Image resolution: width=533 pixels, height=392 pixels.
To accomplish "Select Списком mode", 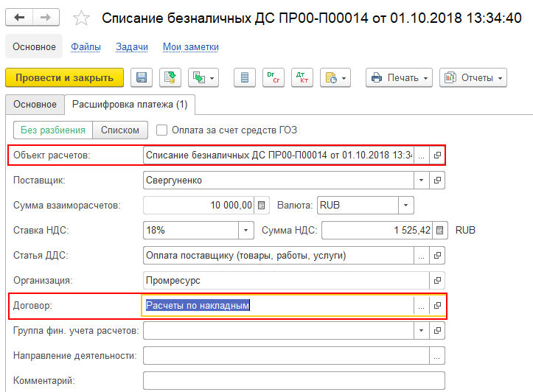I will (120, 130).
